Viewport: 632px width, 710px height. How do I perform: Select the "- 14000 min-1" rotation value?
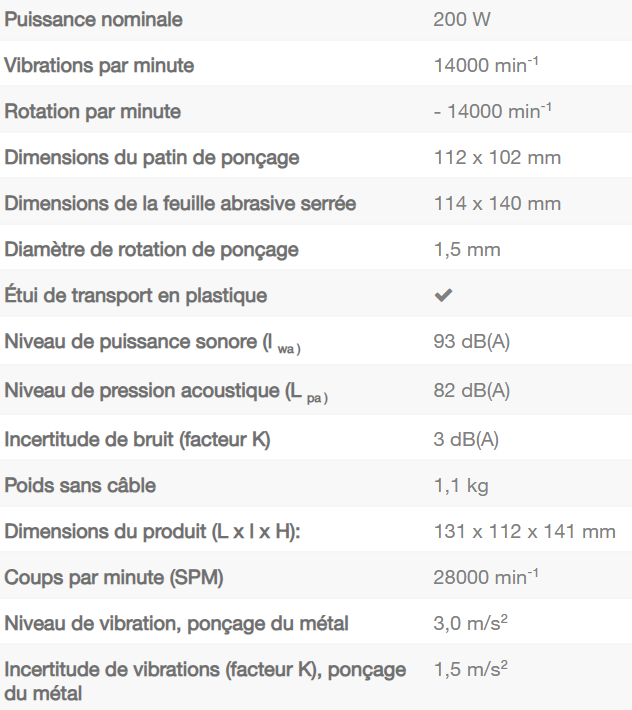click(493, 112)
